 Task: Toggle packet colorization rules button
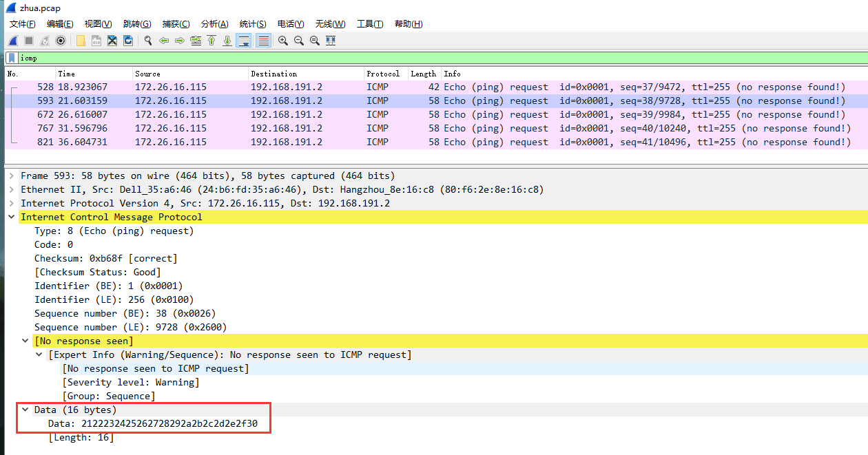(x=263, y=41)
